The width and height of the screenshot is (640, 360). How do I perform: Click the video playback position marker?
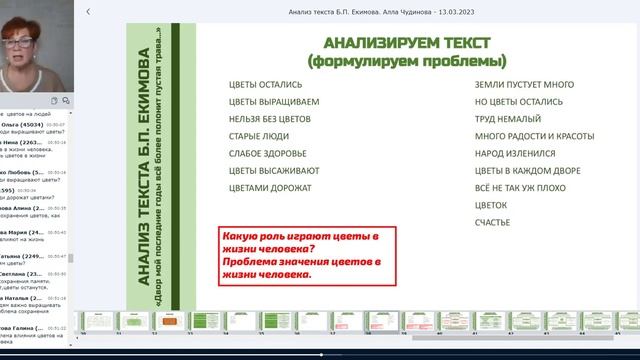click(321, 355)
